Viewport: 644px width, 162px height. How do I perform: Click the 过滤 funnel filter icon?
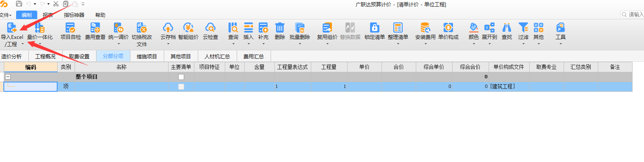point(523,28)
